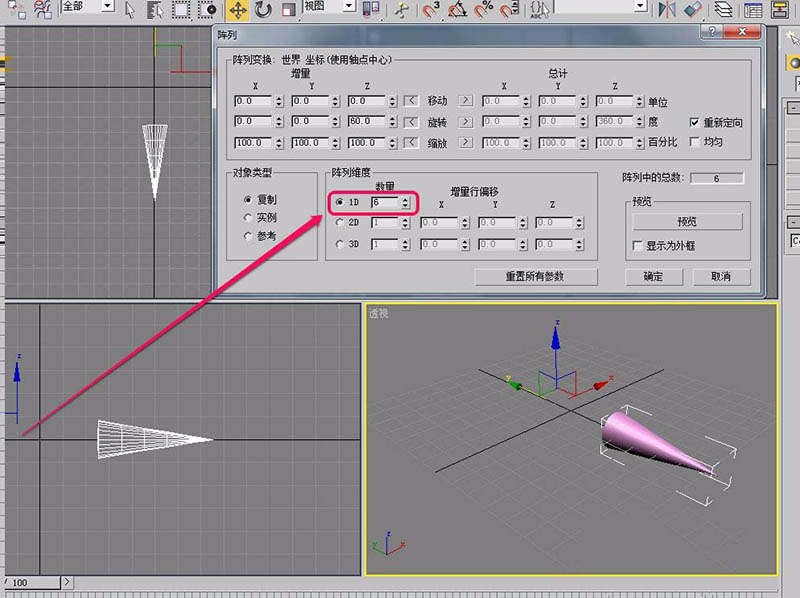
Task: Enable the 重新定向 checkbox
Action: 695,122
